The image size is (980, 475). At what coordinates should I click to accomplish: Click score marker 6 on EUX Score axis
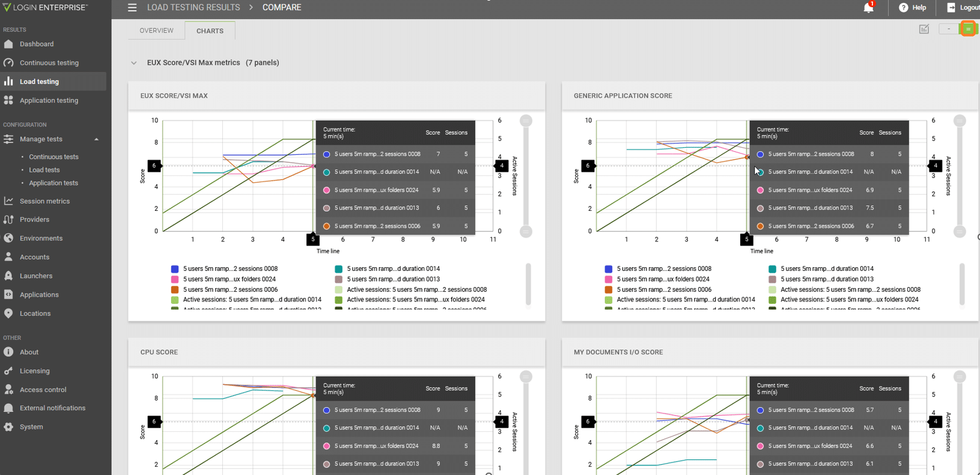154,166
